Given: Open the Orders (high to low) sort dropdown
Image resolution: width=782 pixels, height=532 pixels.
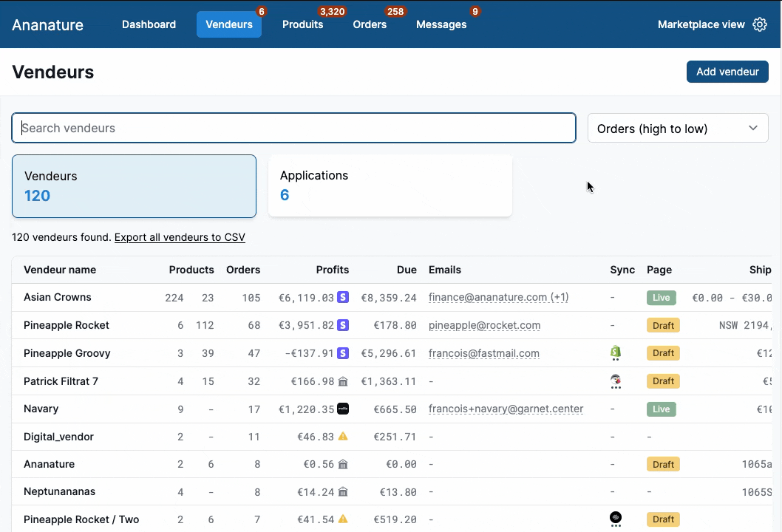Looking at the screenshot, I should [x=678, y=129].
